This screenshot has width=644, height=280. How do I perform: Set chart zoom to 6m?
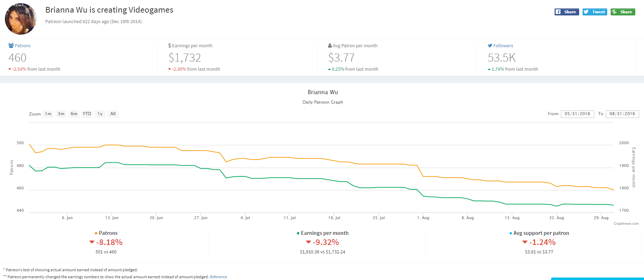click(x=74, y=114)
